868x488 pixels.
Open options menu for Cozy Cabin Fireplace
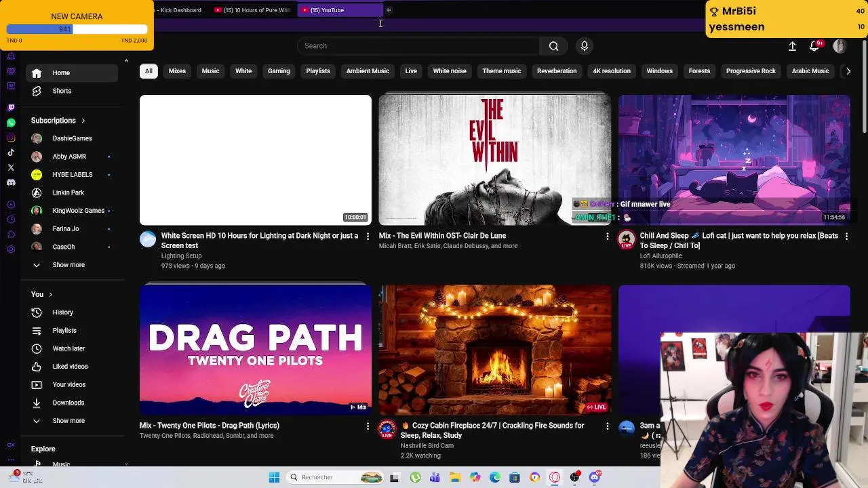tap(608, 426)
